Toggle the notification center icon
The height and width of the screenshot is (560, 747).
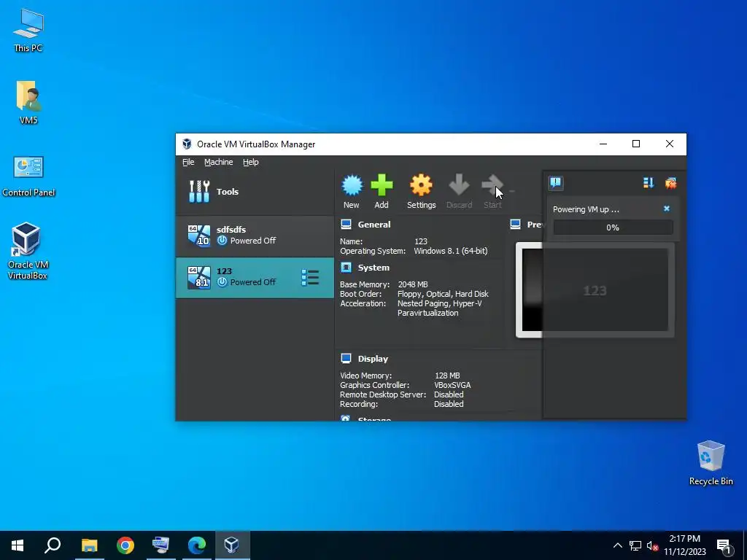(x=556, y=183)
